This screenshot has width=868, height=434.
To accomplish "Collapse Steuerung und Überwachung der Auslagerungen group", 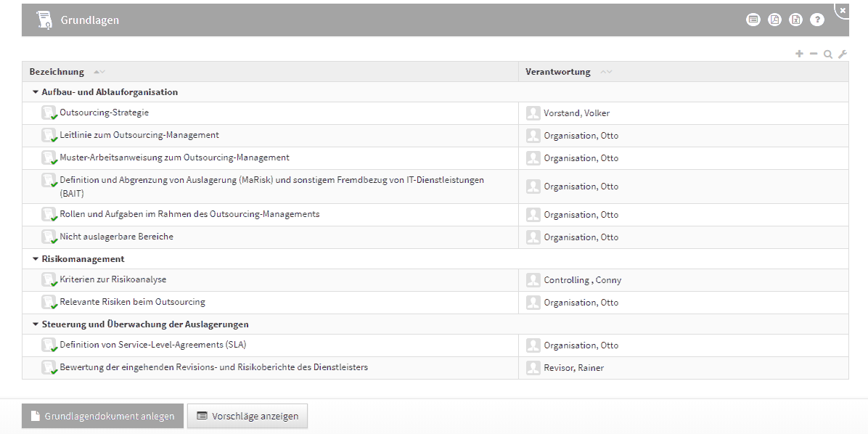I will pyautogui.click(x=36, y=324).
